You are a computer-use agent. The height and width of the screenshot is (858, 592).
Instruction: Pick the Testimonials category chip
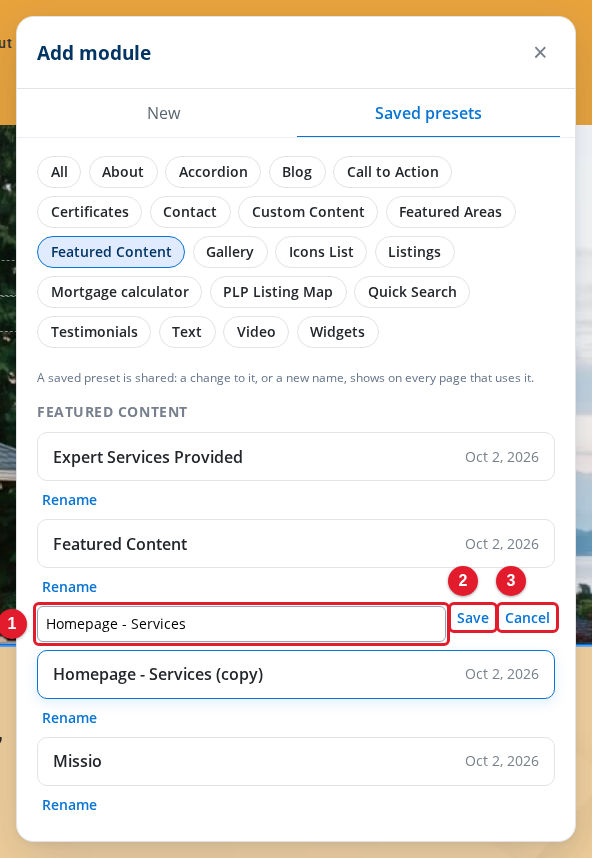[94, 332]
